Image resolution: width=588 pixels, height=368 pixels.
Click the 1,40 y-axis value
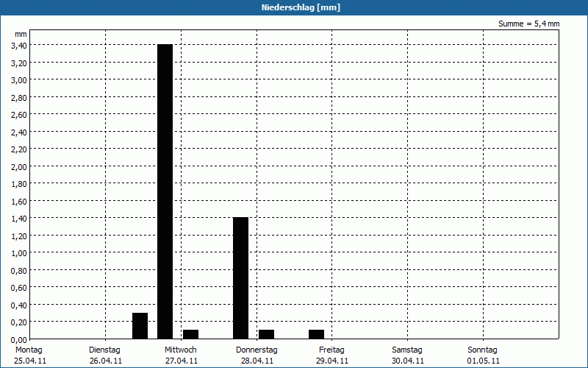(x=19, y=219)
